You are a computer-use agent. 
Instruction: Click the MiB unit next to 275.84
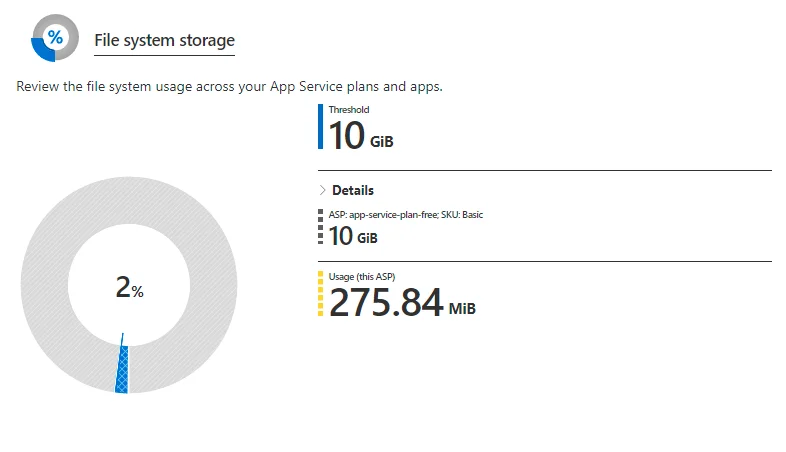coord(462,308)
